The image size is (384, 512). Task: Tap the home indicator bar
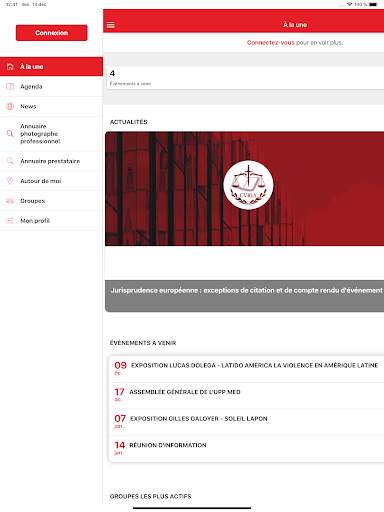click(192, 508)
